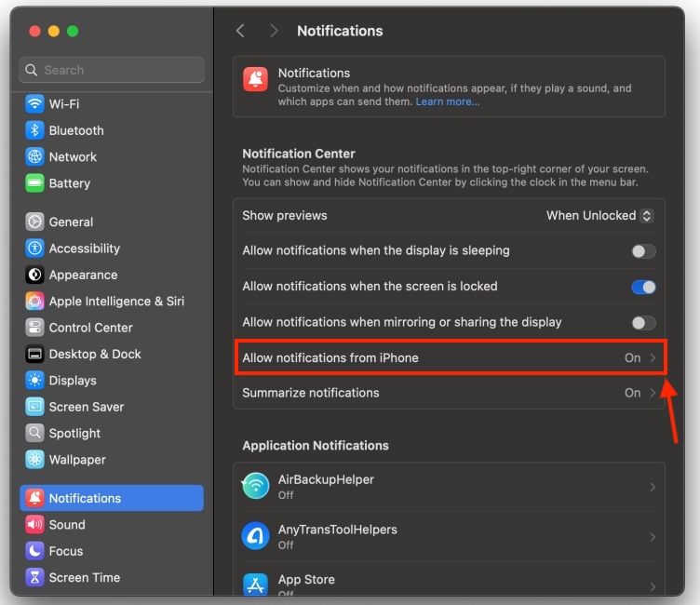700x605 pixels.
Task: Click the AirBackupHelper app icon
Action: pos(256,486)
